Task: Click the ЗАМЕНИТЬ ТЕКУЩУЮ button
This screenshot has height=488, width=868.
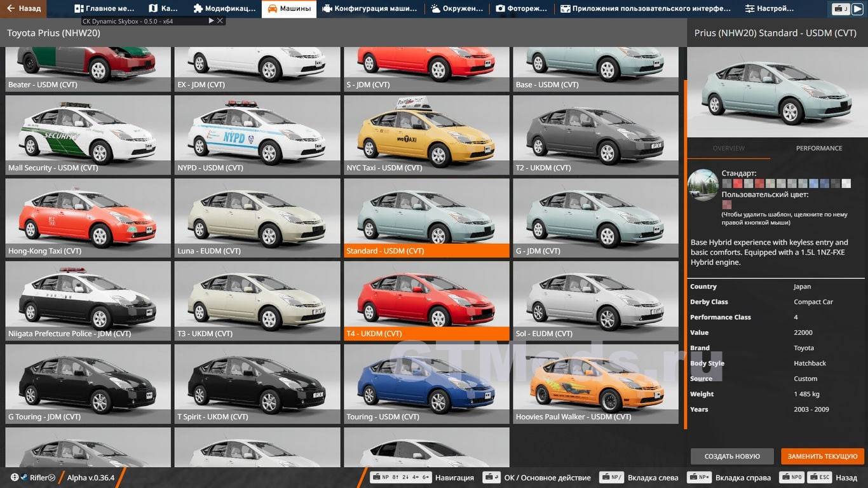Action: click(822, 456)
